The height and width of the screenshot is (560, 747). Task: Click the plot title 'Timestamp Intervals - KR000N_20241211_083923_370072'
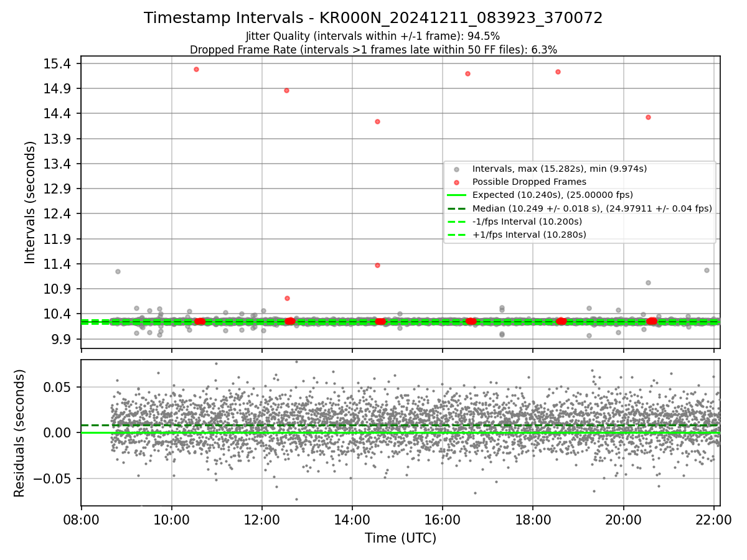(374, 18)
